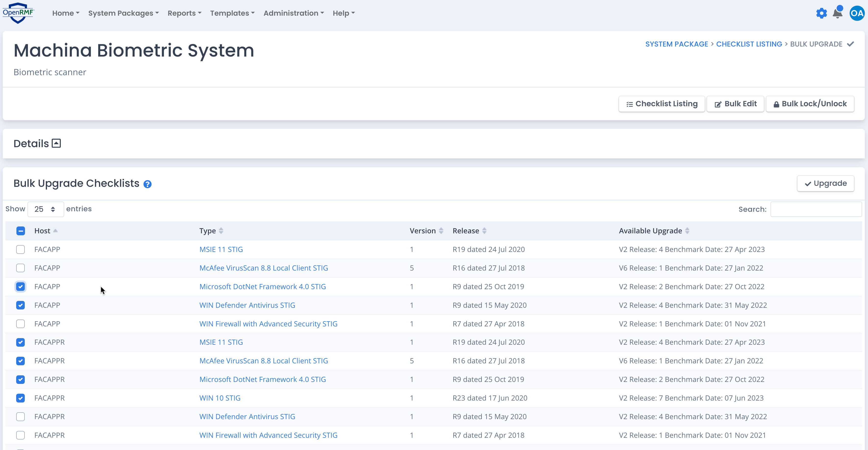Click the OpenRMF shield logo
The width and height of the screenshot is (868, 450).
tap(18, 13)
